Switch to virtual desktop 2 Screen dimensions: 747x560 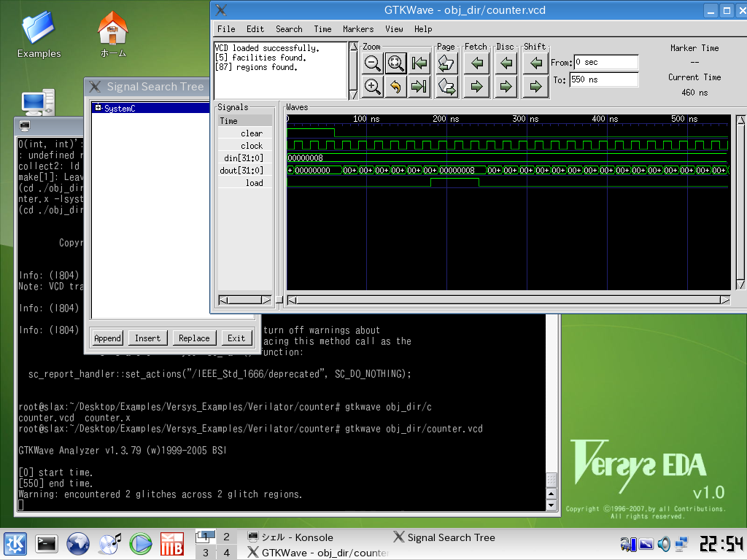(226, 537)
